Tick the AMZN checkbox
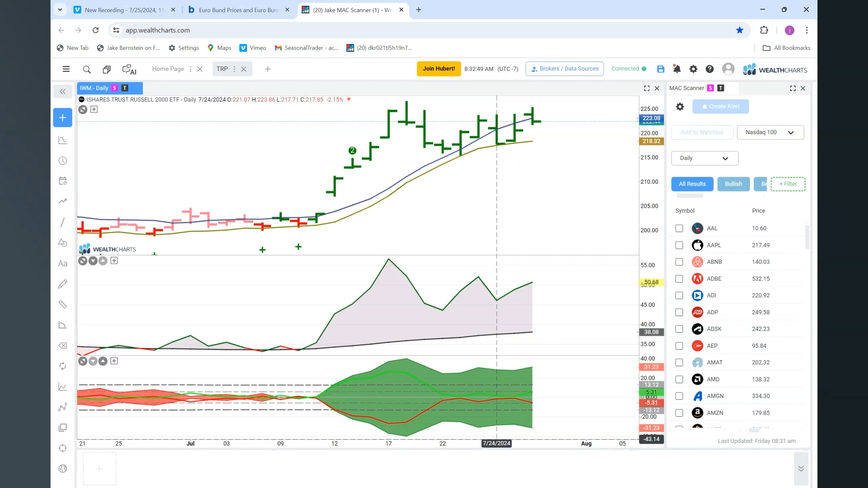 pos(679,413)
